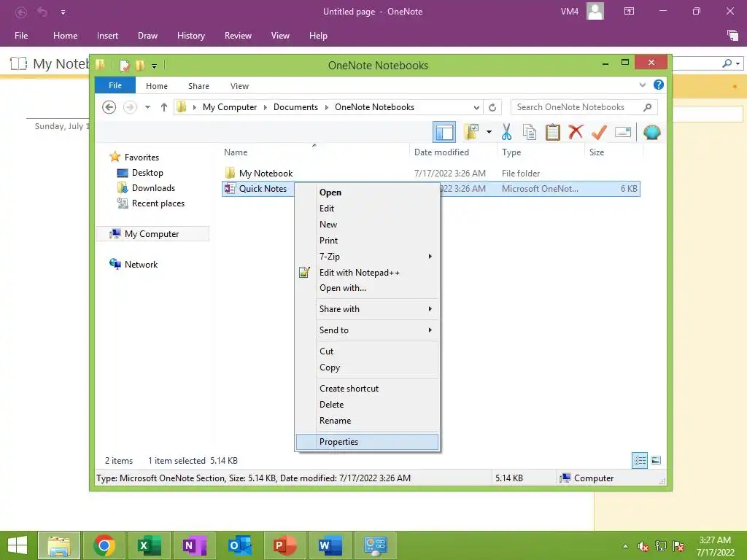Expand the address bar history dropdown
This screenshot has width=747, height=560.
click(476, 107)
